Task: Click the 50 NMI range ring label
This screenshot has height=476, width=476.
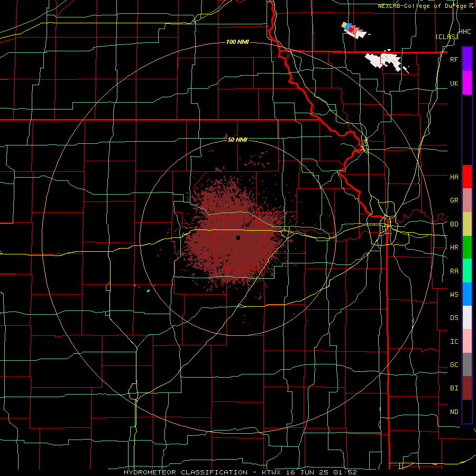Action: point(237,140)
